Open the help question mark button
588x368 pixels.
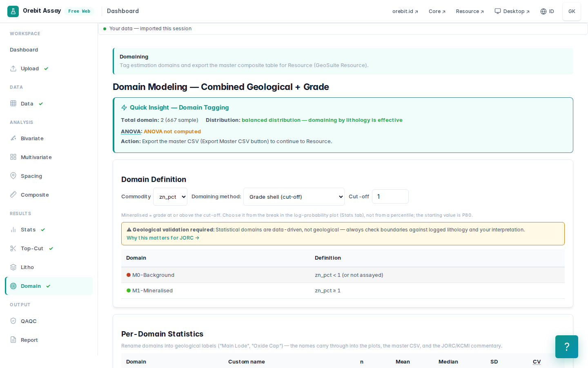567,347
